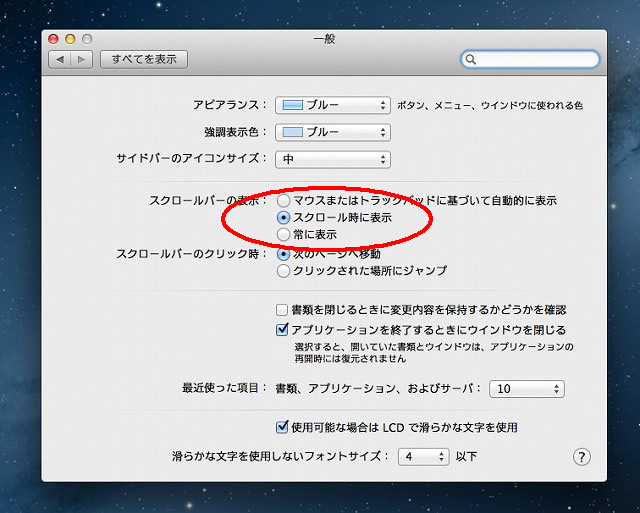The height and width of the screenshot is (513, 640).
Task: Open the 強調表示色 color dropdown
Action: pyautogui.click(x=332, y=132)
